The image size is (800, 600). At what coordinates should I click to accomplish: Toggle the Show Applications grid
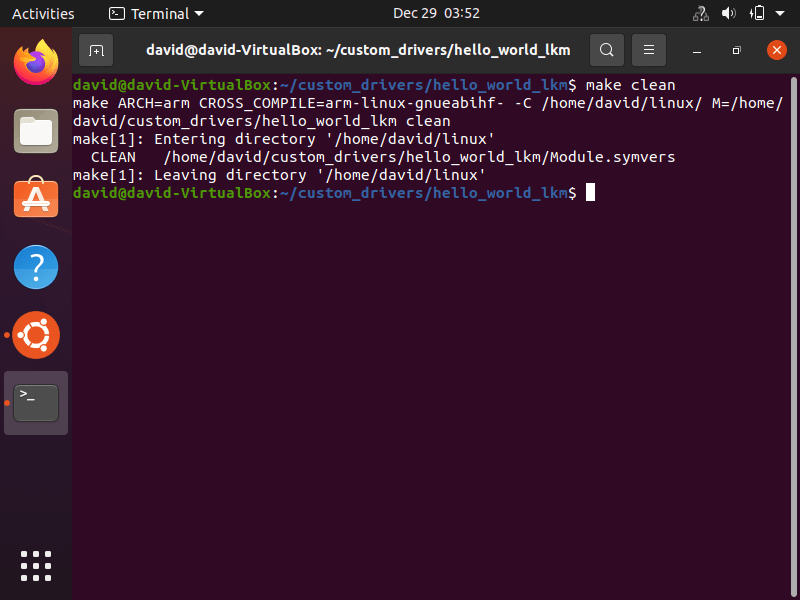click(35, 565)
